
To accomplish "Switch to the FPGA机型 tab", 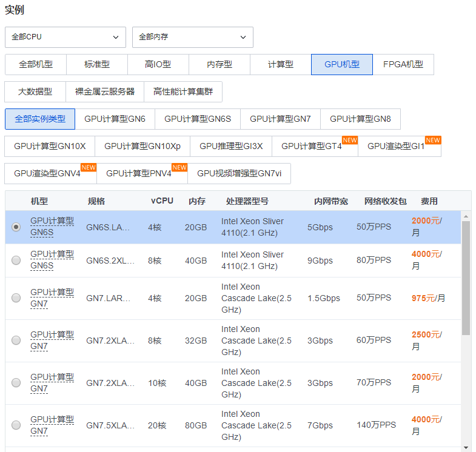I will 403,64.
